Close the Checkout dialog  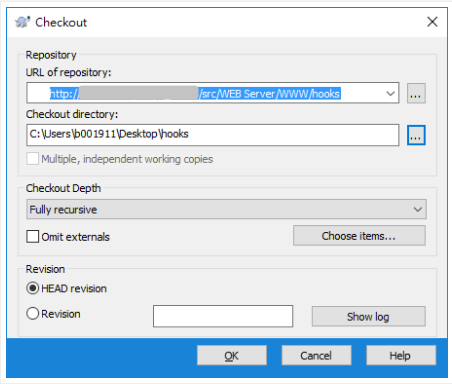(x=432, y=22)
